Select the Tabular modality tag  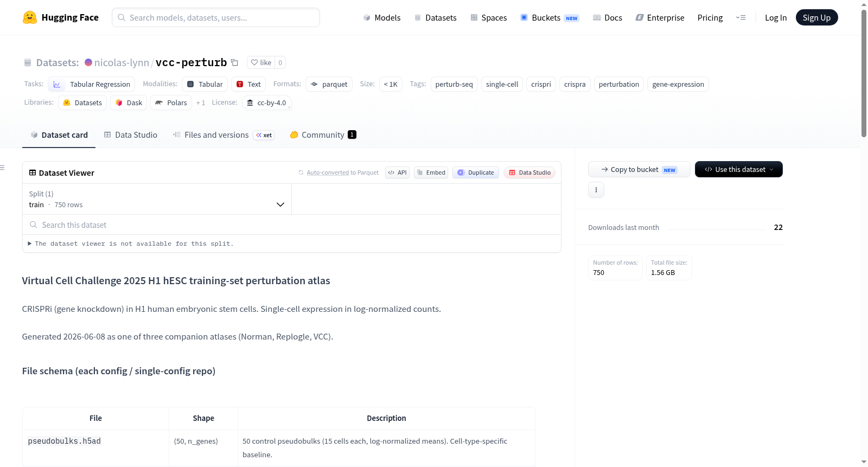coord(205,84)
